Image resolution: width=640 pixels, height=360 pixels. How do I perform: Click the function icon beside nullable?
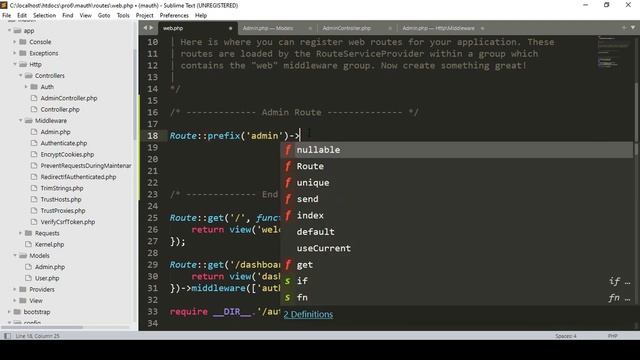pos(288,150)
